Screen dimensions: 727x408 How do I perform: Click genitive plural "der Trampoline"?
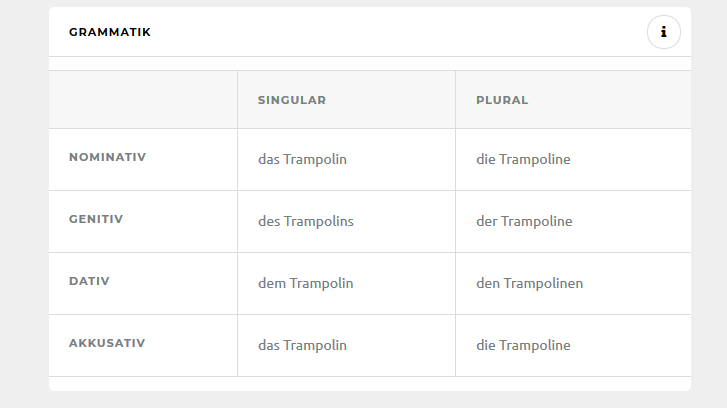[x=524, y=221]
